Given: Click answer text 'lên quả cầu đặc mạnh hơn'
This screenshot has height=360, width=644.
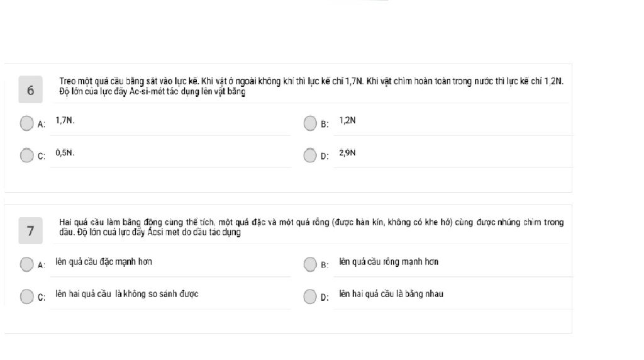Looking at the screenshot, I should (104, 262).
